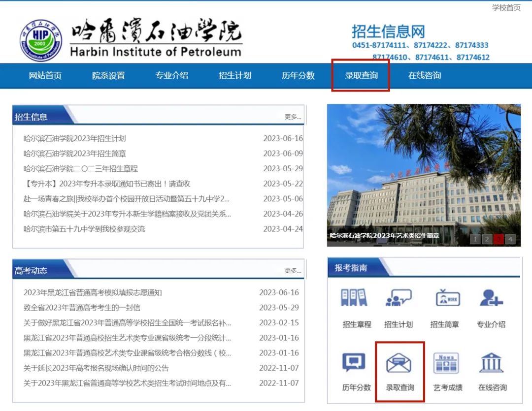Open the 招生计划 icon in 报考指南
Screen dimensions: 532x411
click(398, 298)
